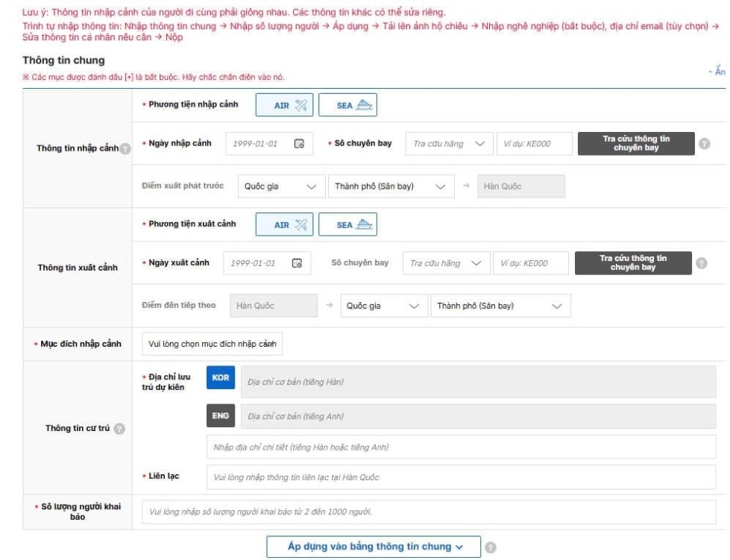Expand Thành phố (Sân bay) dropdown for next destination

(500, 306)
